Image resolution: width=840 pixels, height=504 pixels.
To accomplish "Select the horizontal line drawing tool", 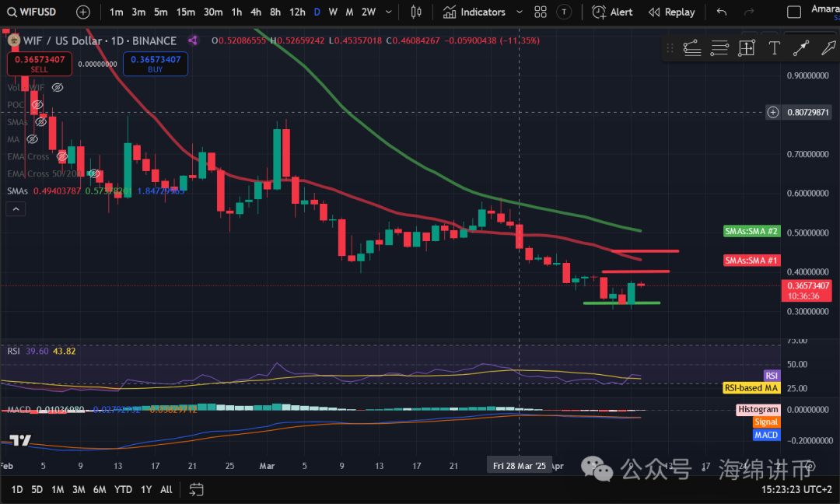I will coord(719,48).
